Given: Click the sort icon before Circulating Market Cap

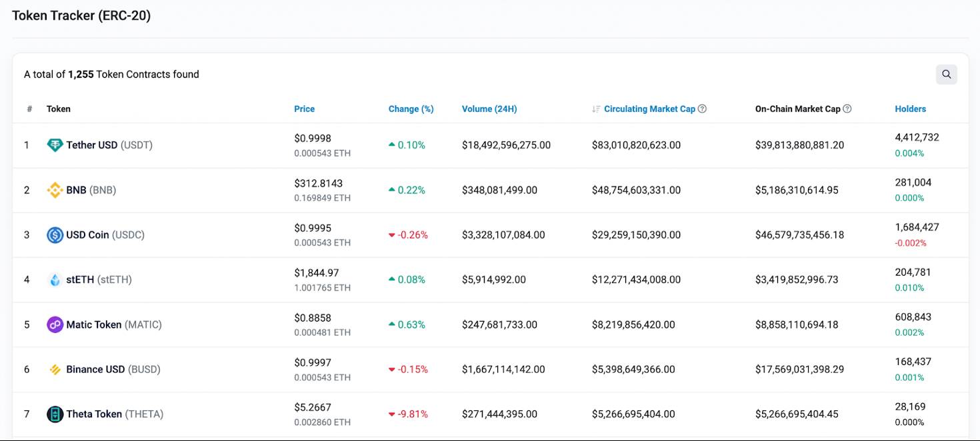Looking at the screenshot, I should 596,109.
